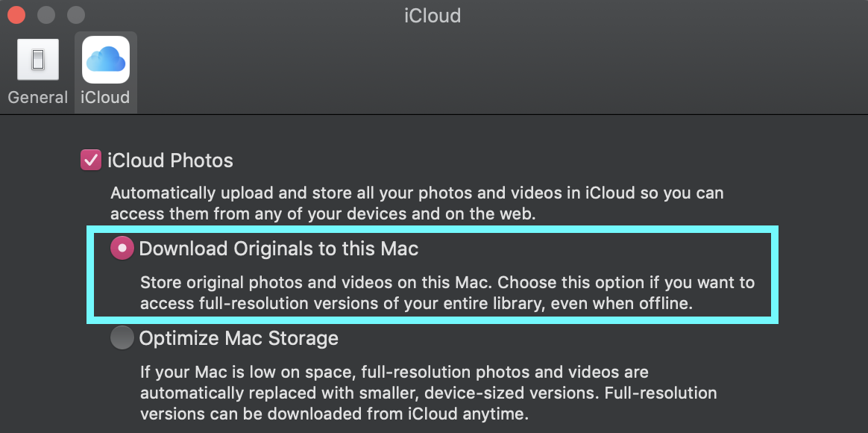Image resolution: width=868 pixels, height=433 pixels.
Task: Open the General preferences switch icon
Action: tap(37, 60)
